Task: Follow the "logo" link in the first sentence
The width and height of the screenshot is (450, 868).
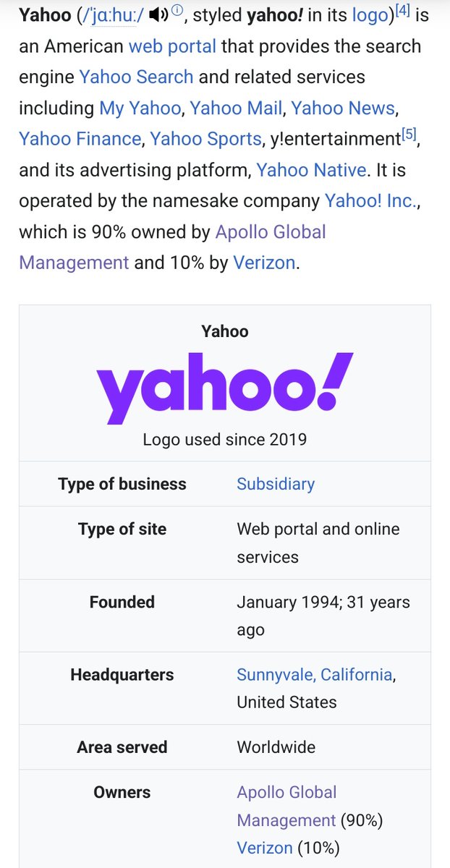Action: pos(370,15)
